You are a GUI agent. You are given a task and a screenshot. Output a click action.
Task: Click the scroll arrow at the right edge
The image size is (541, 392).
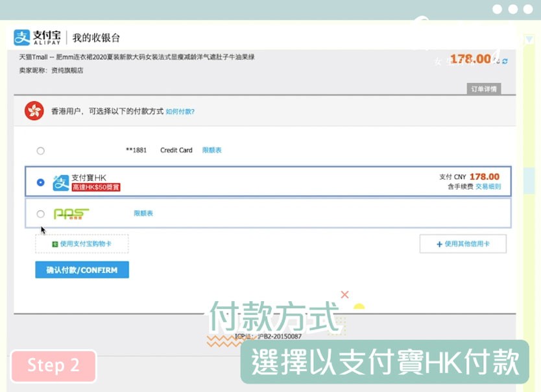click(x=529, y=40)
